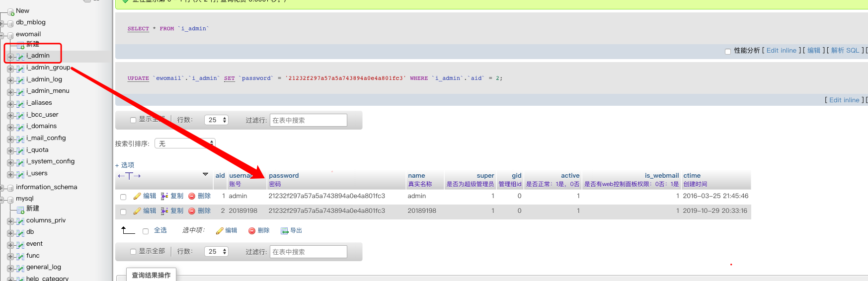868x281 pixels.
Task: Open db_mblog database
Action: (x=31, y=22)
